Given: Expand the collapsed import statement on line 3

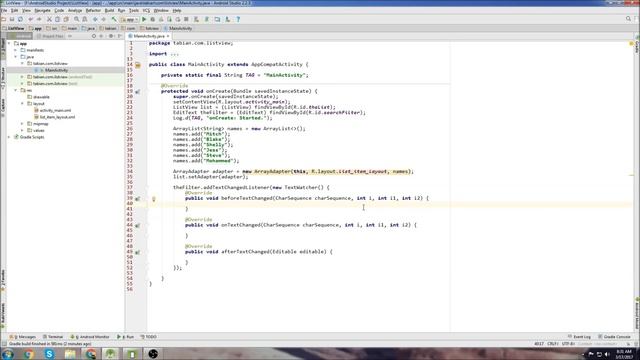Looking at the screenshot, I should (x=175, y=54).
